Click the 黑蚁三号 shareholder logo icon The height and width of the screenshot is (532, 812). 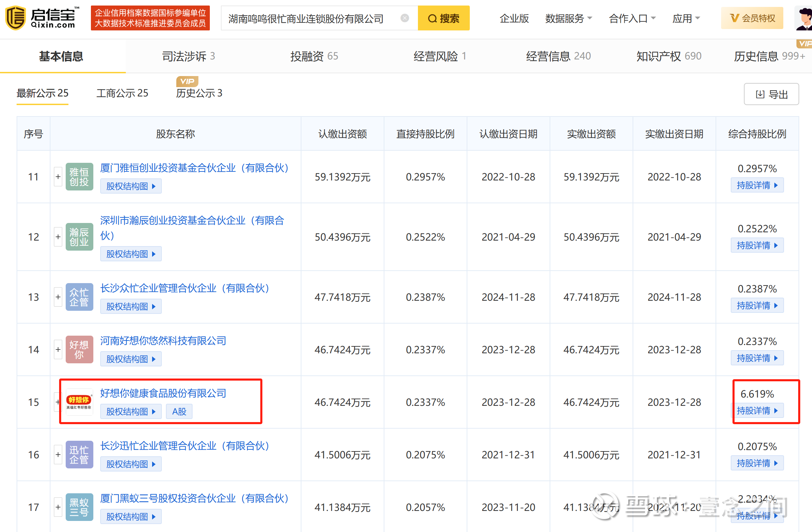[79, 507]
